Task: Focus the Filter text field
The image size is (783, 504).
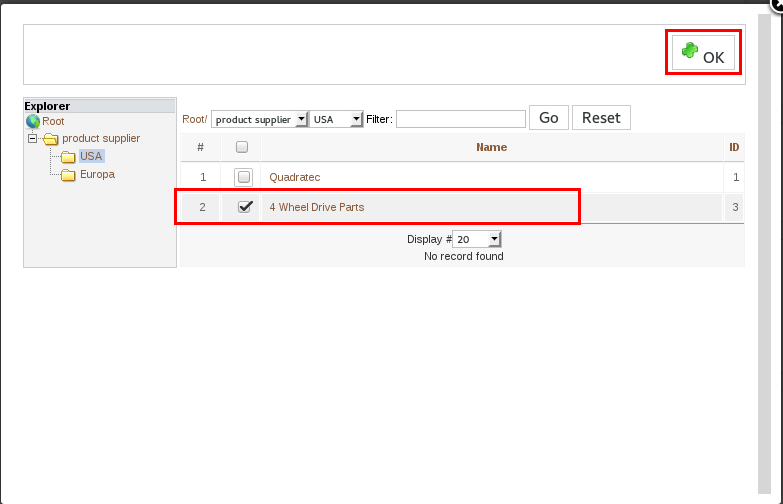Action: (x=460, y=119)
